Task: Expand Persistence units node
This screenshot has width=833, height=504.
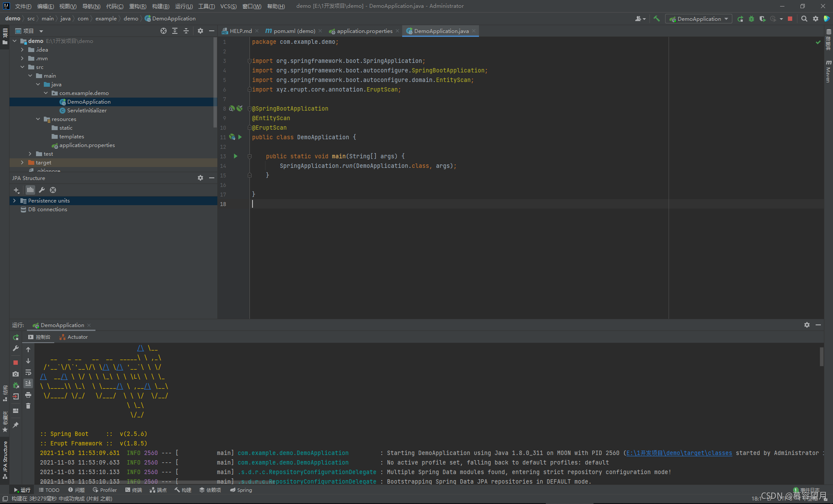Action: coord(14,201)
